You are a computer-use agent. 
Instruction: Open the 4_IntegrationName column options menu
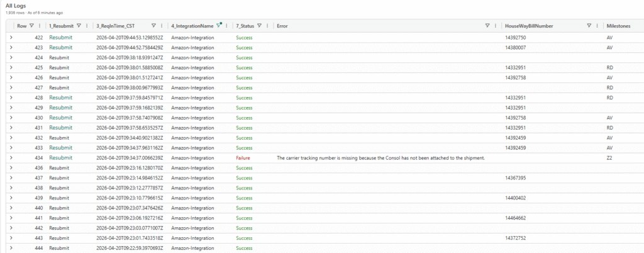point(227,26)
